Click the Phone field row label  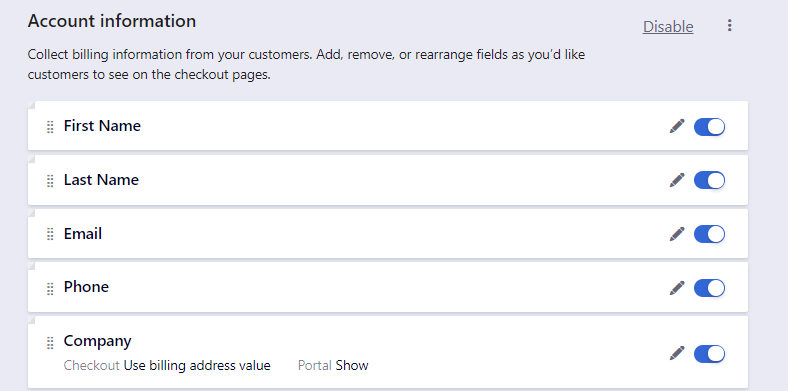pyautogui.click(x=86, y=286)
